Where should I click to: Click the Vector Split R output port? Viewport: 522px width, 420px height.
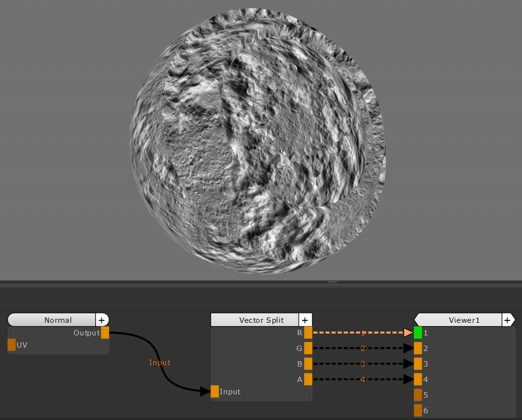click(x=308, y=333)
